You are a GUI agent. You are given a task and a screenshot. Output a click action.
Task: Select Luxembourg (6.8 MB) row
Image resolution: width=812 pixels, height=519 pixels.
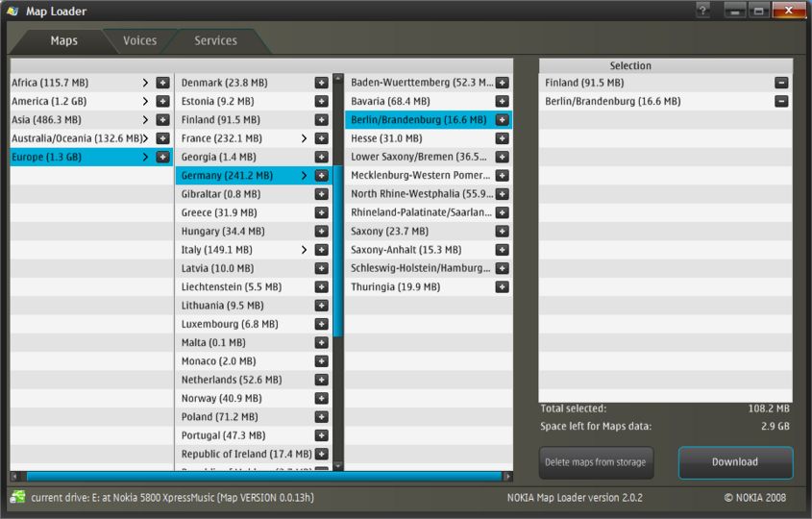(253, 324)
